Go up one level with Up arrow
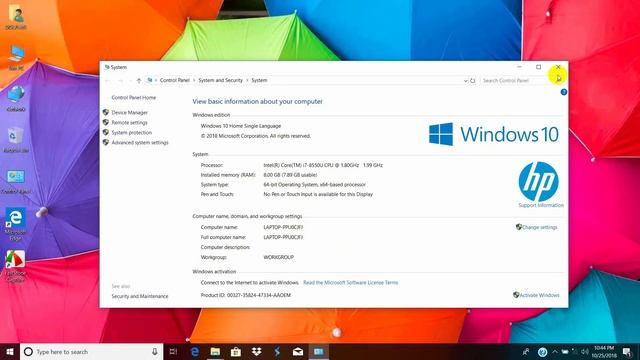The width and height of the screenshot is (640, 360). point(139,80)
